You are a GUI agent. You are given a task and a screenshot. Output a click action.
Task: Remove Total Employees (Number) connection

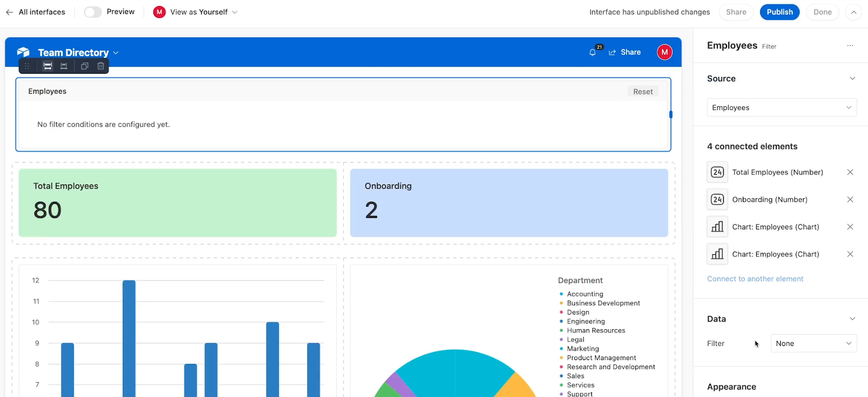coord(850,172)
